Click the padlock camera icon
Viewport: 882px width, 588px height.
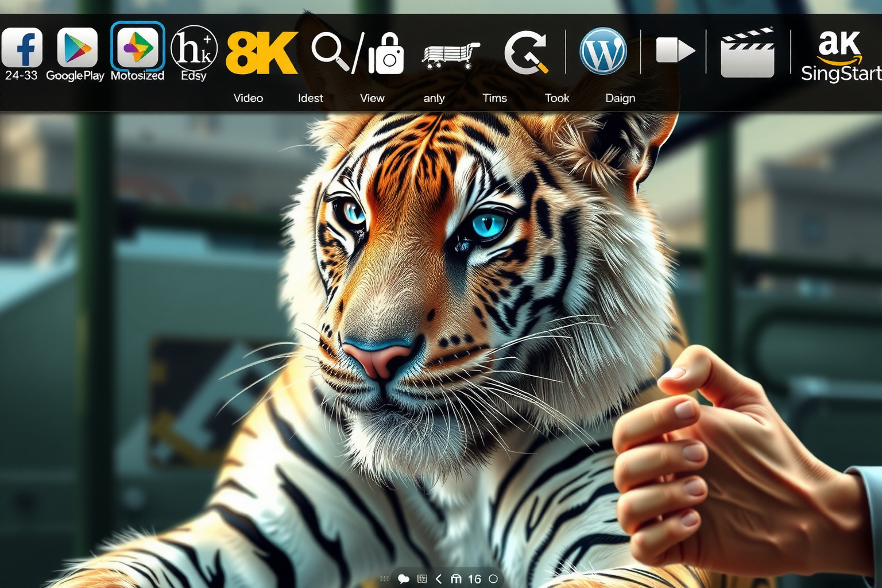tap(386, 54)
